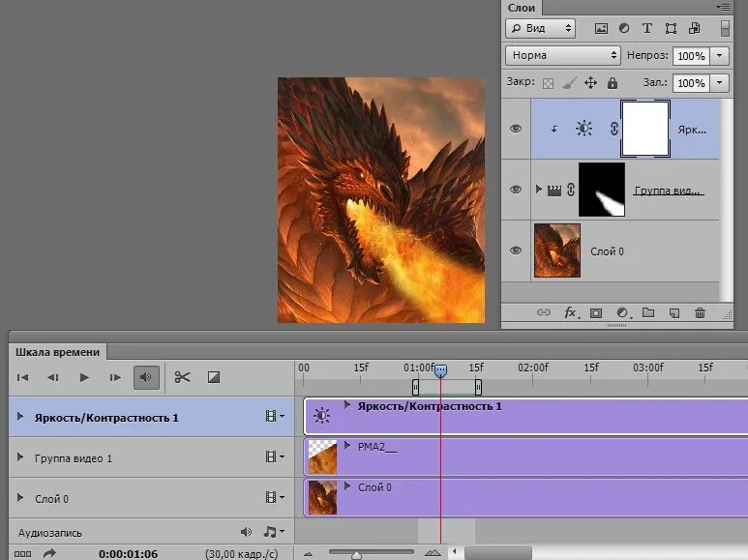Click the brightness/contrast adjustment icon in Layers
The height and width of the screenshot is (560, 748).
pos(583,129)
